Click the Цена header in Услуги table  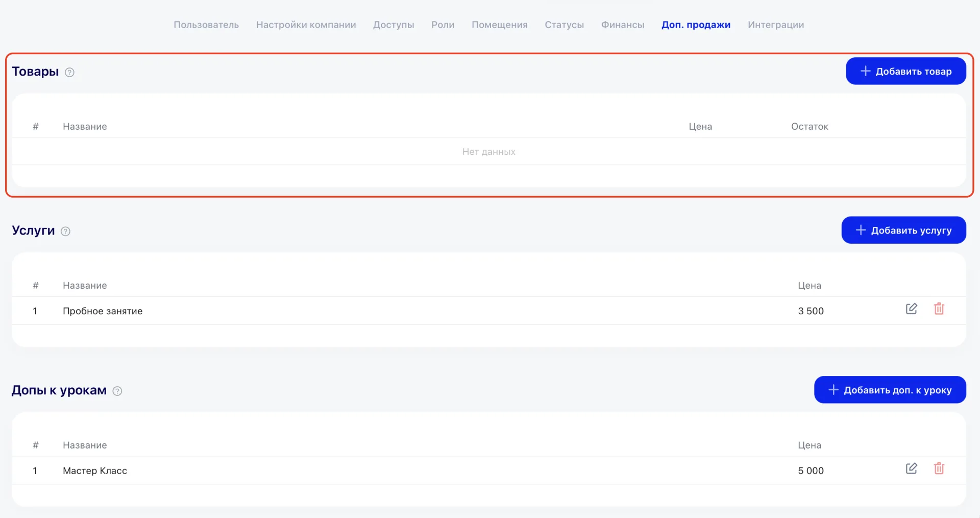pos(810,285)
